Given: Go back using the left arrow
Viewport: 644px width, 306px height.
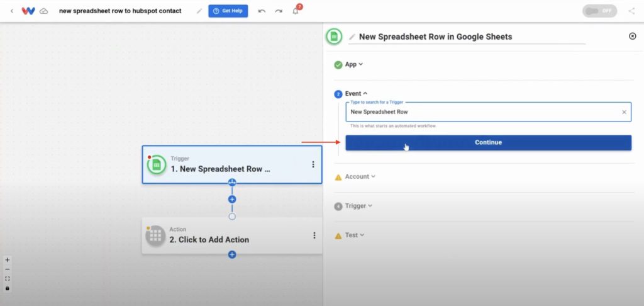Looking at the screenshot, I should click(x=11, y=11).
